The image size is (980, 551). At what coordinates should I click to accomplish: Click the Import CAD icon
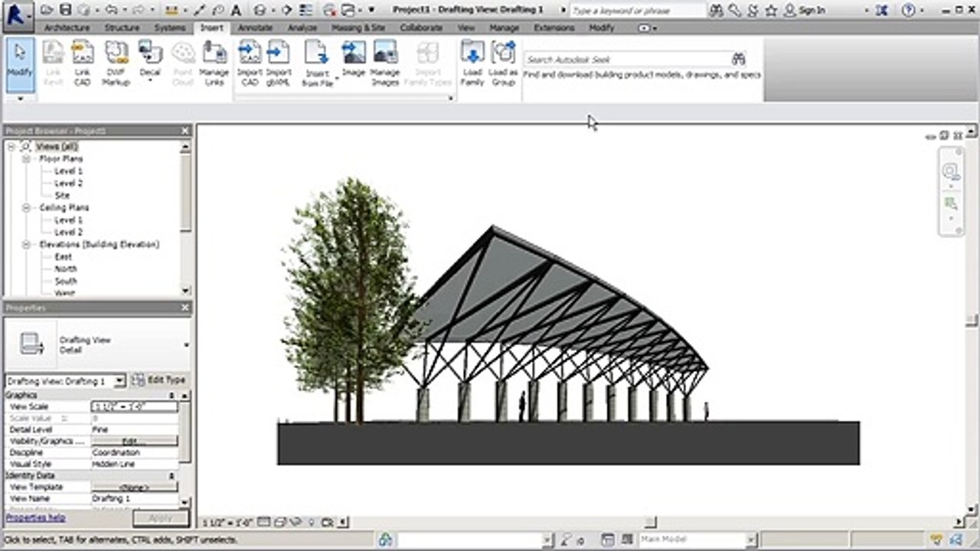pyautogui.click(x=250, y=63)
